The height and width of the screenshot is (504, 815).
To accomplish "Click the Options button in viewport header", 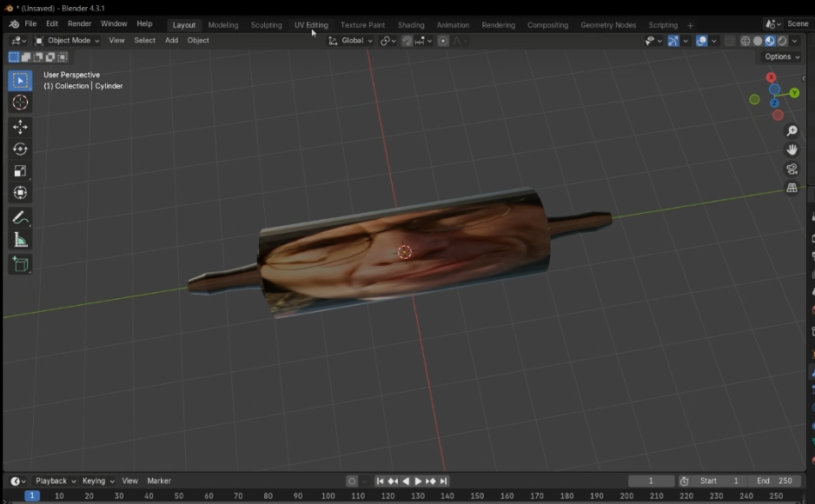I will 781,57.
